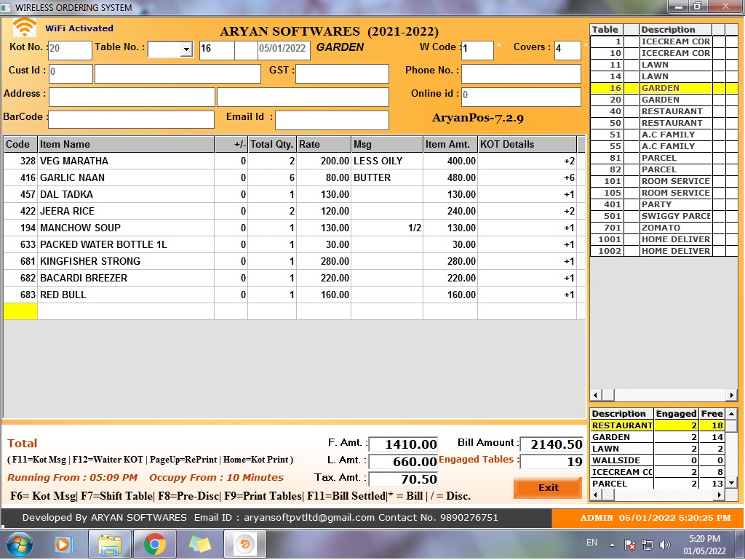Click the Online id input field
The height and width of the screenshot is (560, 745).
(521, 97)
